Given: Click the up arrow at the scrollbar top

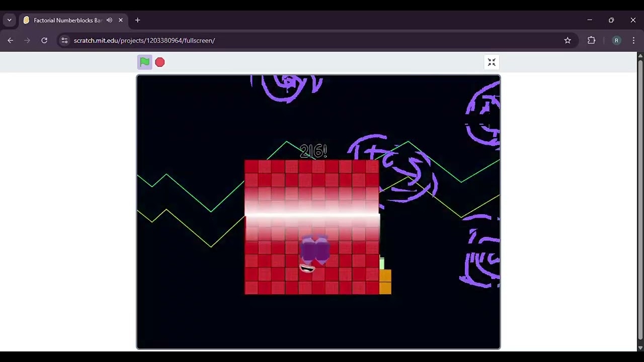Looking at the screenshot, I should coord(640,55).
